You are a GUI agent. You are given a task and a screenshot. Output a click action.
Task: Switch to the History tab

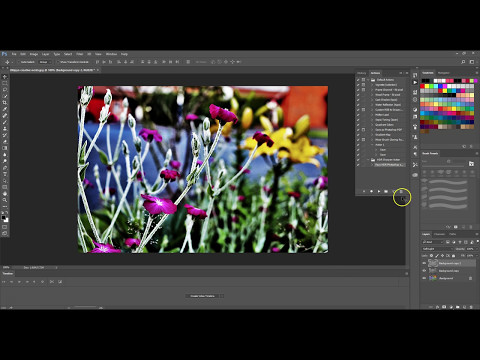[362, 73]
